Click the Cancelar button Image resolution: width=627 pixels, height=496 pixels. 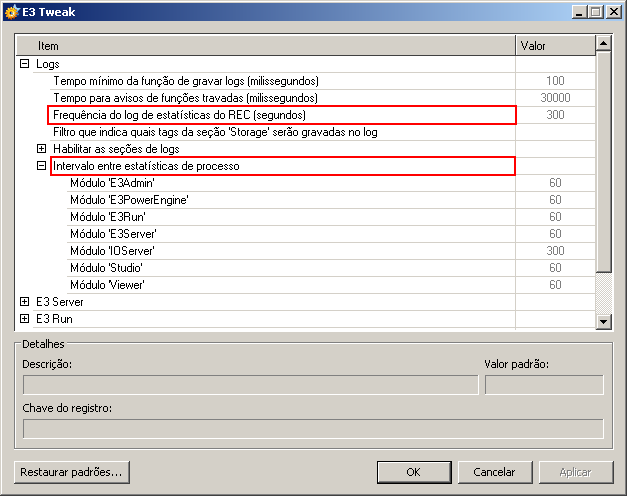click(x=494, y=472)
